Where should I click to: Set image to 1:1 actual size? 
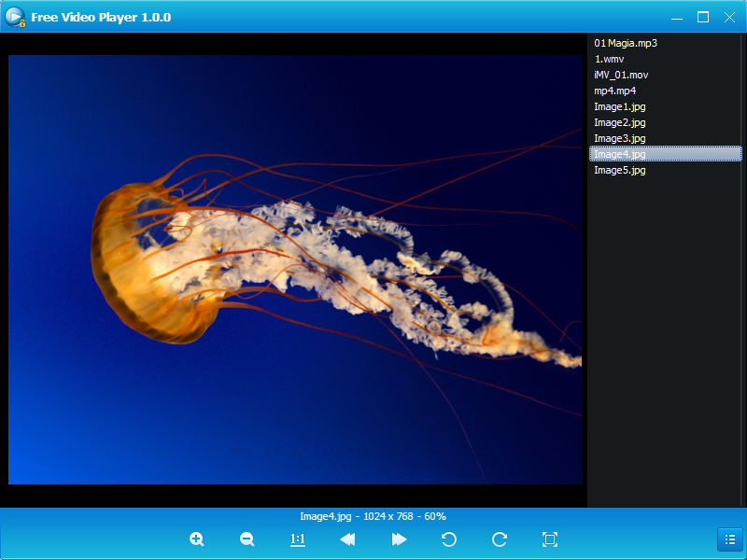[x=298, y=539]
